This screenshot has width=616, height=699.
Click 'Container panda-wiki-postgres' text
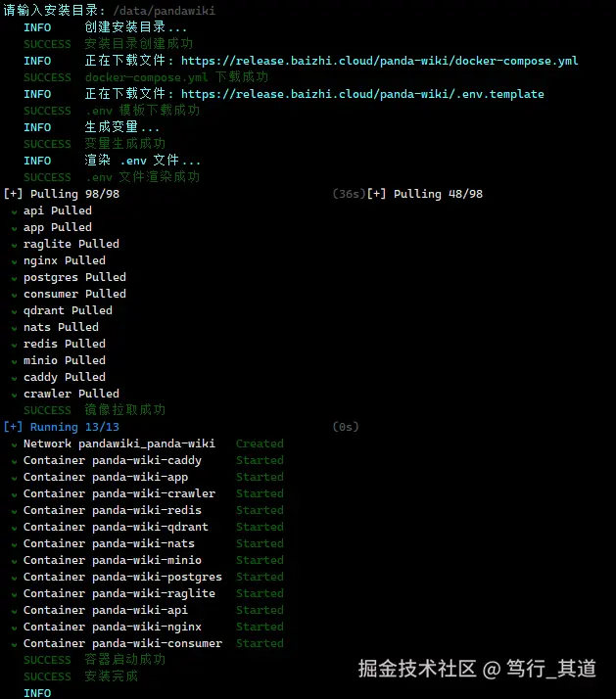pos(122,577)
